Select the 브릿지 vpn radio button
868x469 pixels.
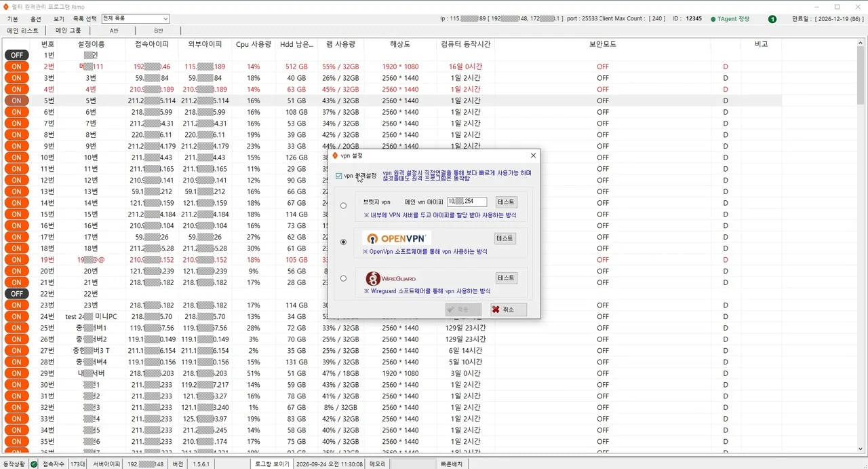pyautogui.click(x=344, y=206)
